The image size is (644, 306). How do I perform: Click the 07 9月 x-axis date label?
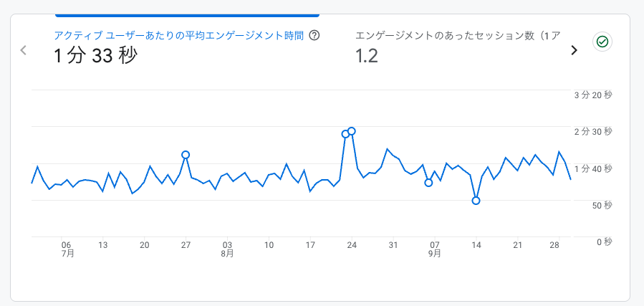[x=435, y=249]
